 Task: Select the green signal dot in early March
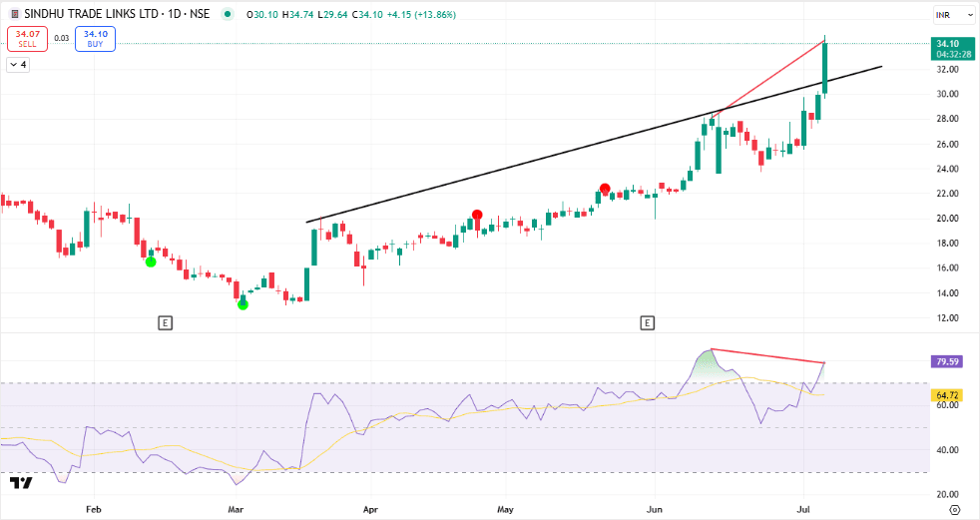244,304
